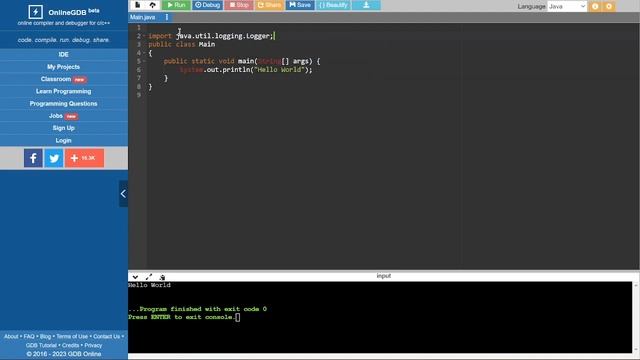The height and width of the screenshot is (360, 640).
Task: Collapse the console with the down chevron
Action: [x=135, y=277]
